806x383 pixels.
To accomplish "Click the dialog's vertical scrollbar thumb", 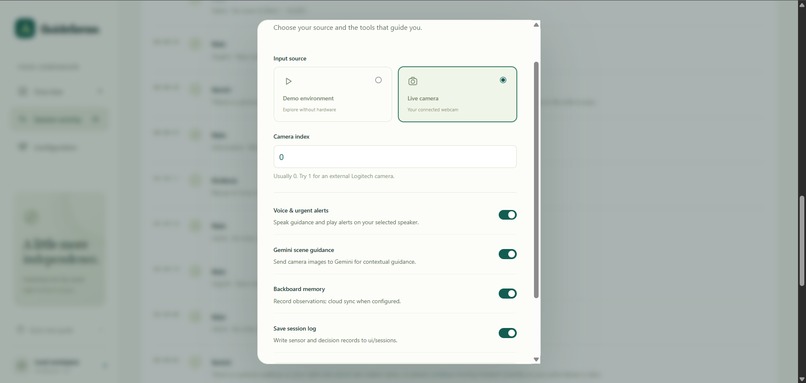I will [536, 180].
